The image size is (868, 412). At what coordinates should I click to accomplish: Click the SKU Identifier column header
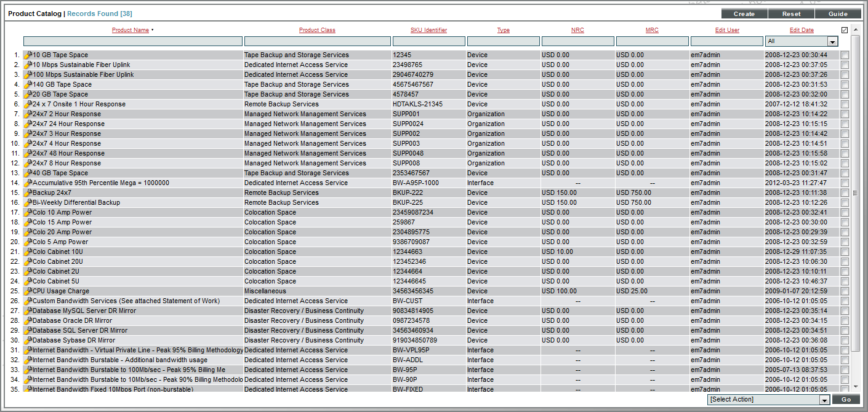[x=428, y=30]
